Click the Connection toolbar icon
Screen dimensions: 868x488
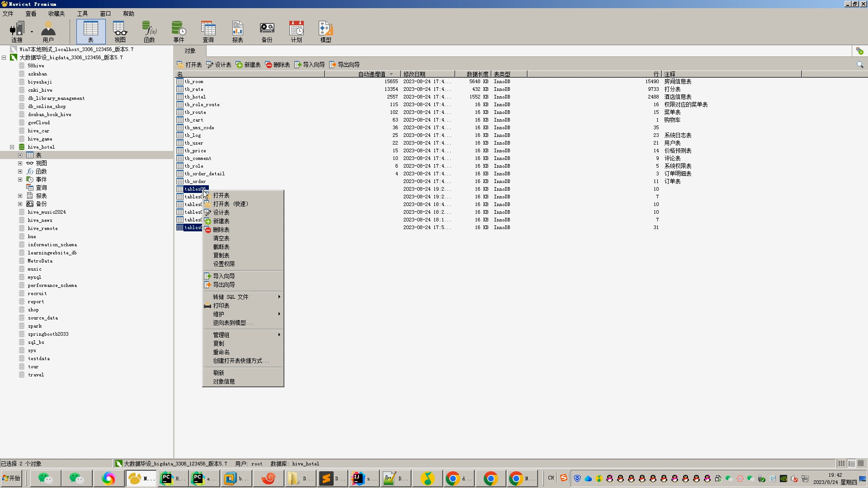[16, 31]
